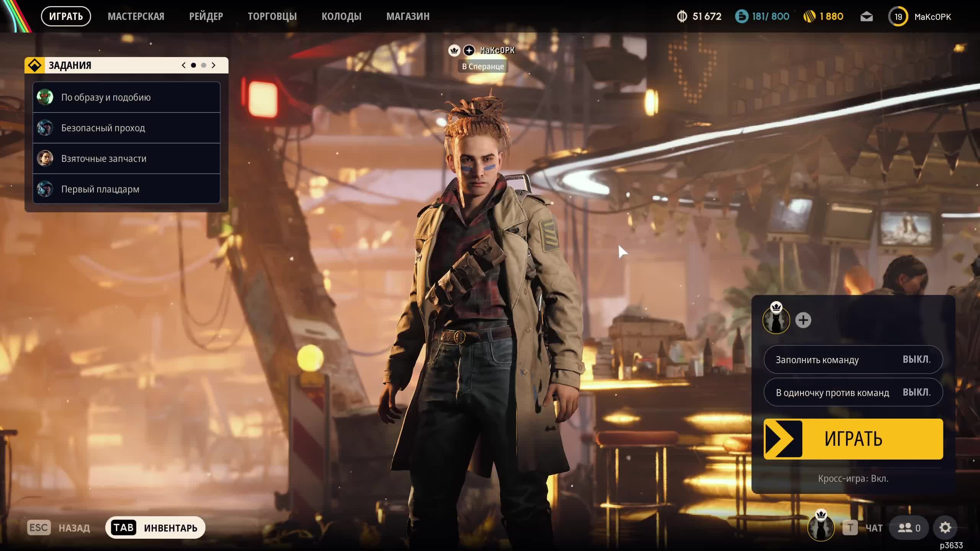Image resolution: width=980 pixels, height=551 pixels.
Task: Click the settings gear icon
Action: pos(945,528)
